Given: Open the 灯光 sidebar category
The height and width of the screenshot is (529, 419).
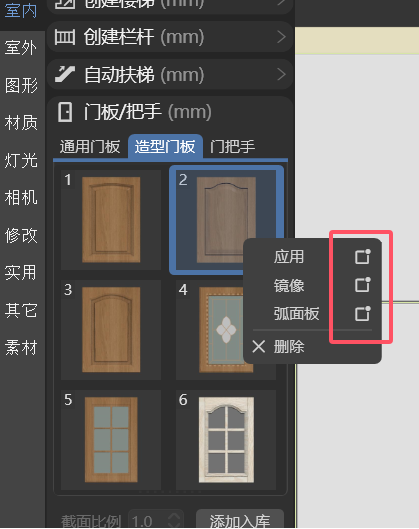Looking at the screenshot, I should tap(21, 160).
